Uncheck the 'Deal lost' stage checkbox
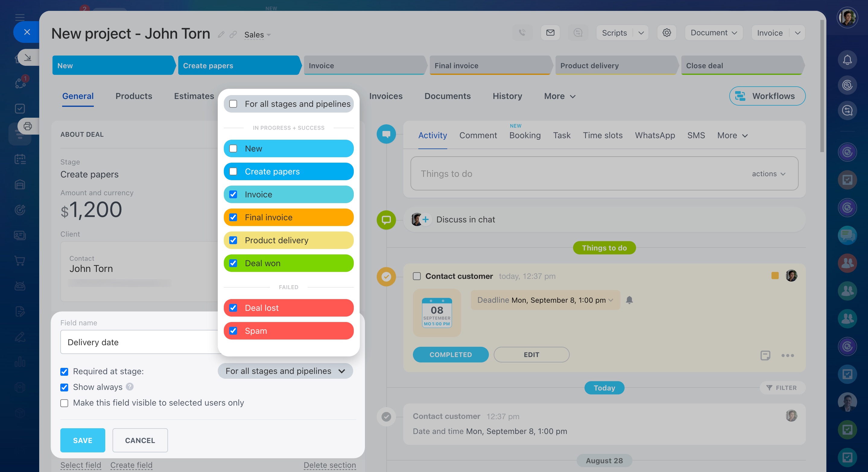868x472 pixels. coord(233,308)
